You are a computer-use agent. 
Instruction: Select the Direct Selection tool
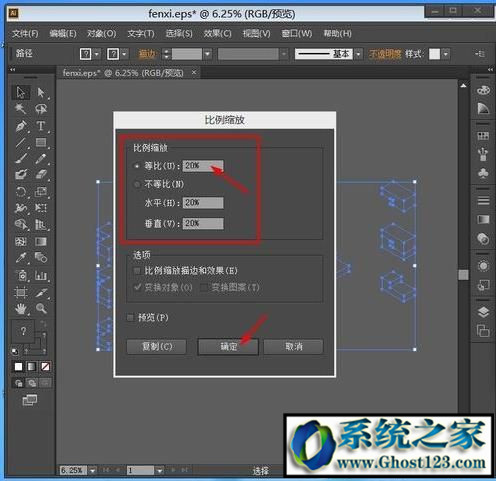pyautogui.click(x=41, y=92)
